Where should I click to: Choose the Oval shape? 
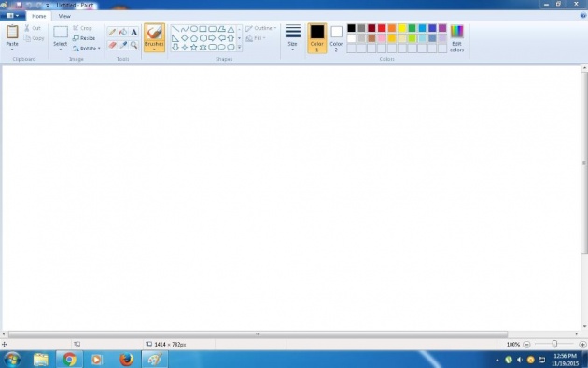pos(194,29)
